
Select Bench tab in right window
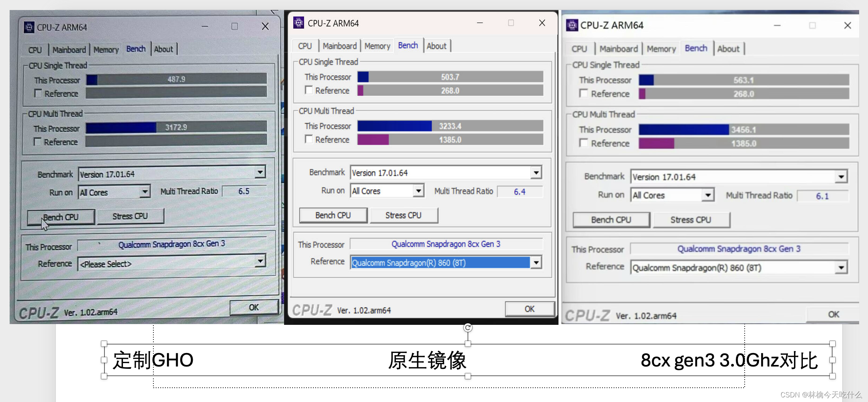tap(696, 48)
